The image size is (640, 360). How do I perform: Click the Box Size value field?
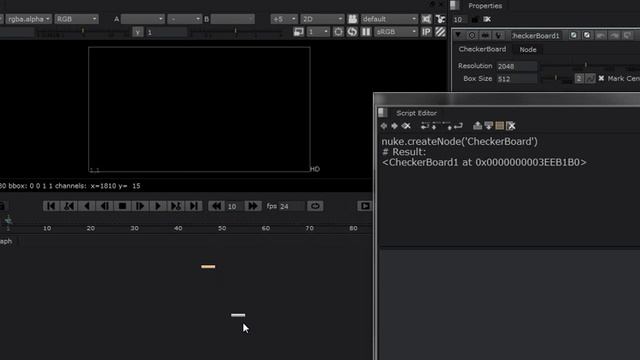[x=516, y=79]
